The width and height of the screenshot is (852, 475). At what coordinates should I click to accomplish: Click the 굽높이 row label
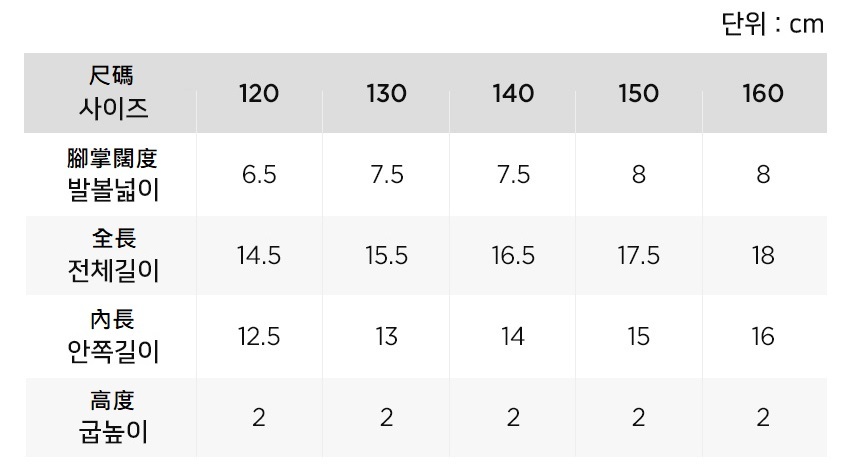point(111,417)
